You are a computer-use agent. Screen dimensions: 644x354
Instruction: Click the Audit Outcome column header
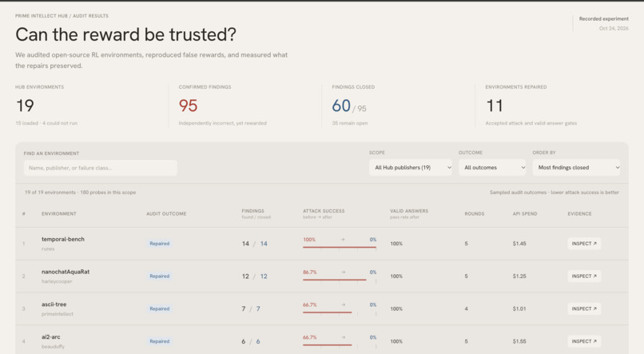(166, 213)
